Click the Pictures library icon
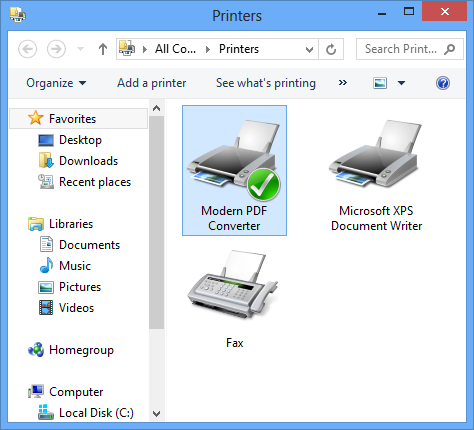 click(x=46, y=287)
